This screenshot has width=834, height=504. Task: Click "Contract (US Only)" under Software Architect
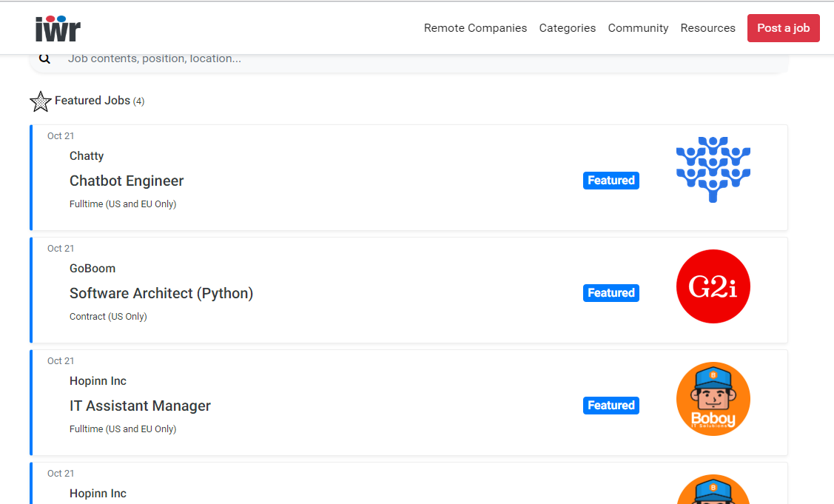(x=108, y=317)
